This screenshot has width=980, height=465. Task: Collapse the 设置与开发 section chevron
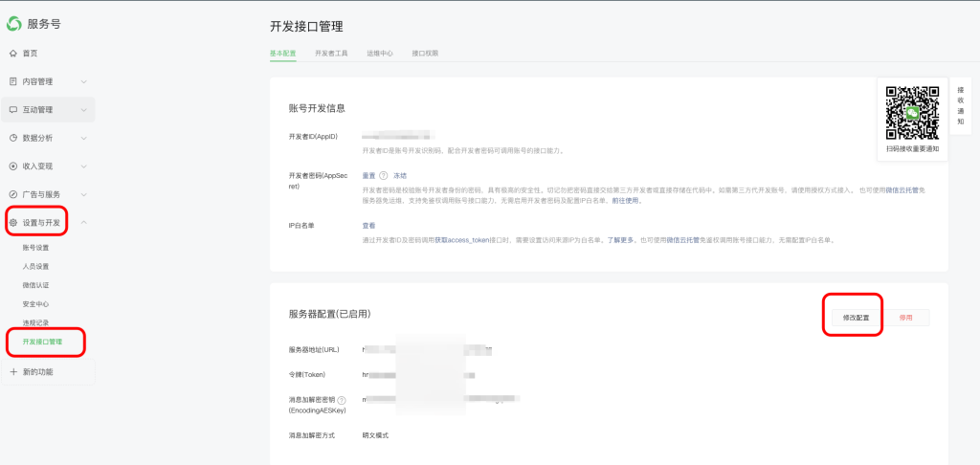[x=84, y=223]
